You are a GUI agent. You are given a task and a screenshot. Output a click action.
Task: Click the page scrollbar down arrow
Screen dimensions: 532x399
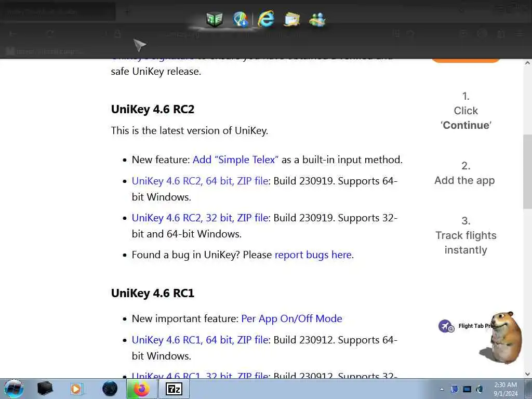click(527, 374)
